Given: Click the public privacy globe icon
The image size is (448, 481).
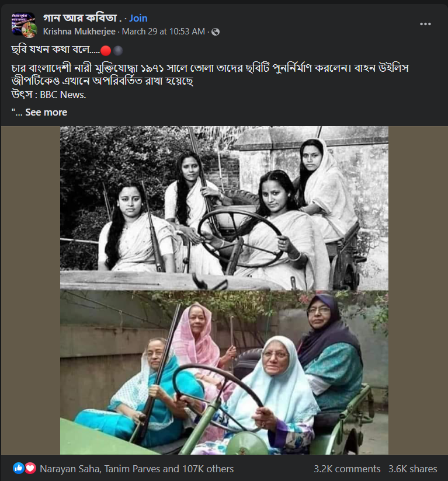Looking at the screenshot, I should [215, 32].
